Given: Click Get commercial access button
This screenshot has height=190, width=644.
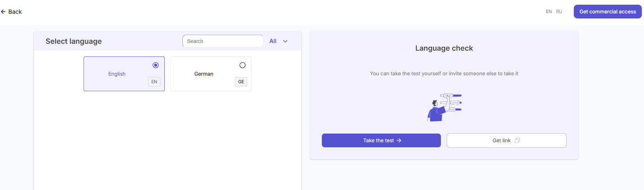Looking at the screenshot, I should [607, 12].
